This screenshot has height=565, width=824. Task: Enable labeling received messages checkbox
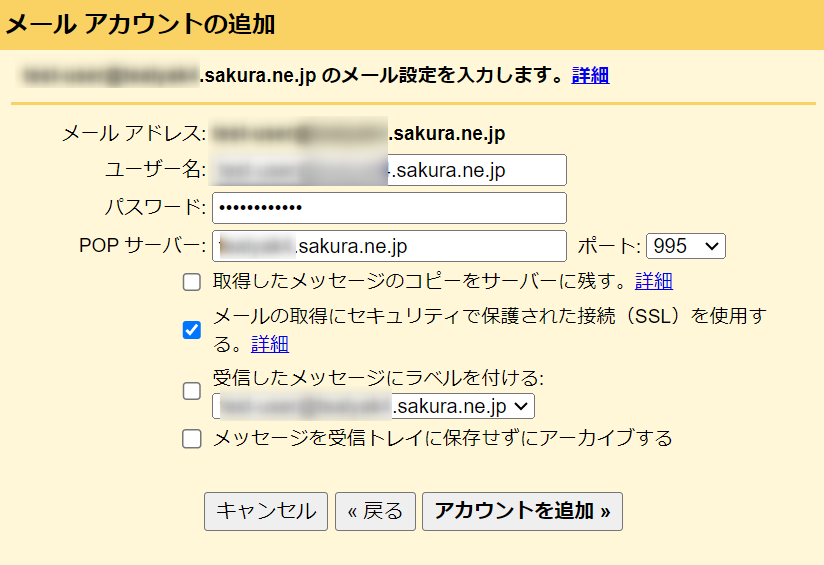click(192, 391)
